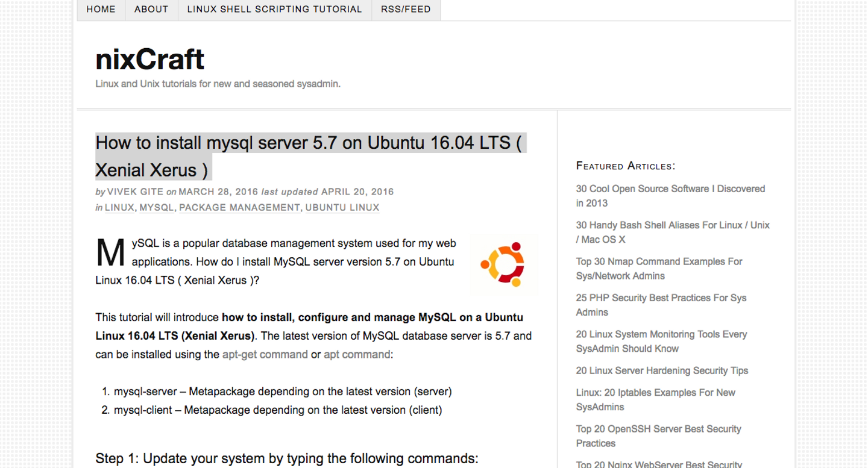
Task: Open Linux: 20 Iptables Examples article
Action: 655,400
